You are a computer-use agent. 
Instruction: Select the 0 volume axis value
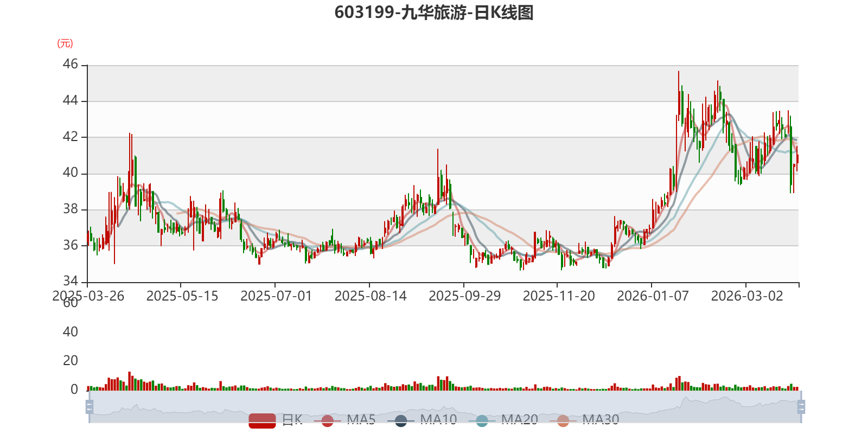[x=74, y=390]
